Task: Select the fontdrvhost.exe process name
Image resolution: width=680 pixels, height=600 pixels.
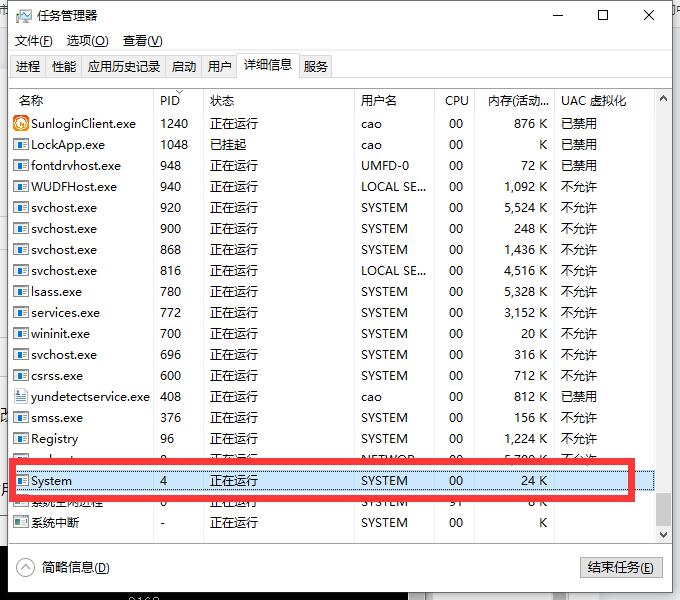Action: tap(75, 166)
